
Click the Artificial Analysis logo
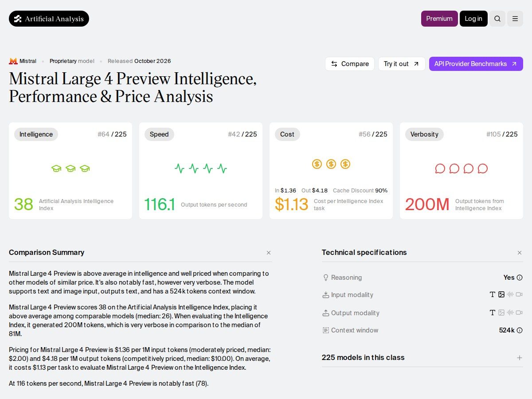(49, 19)
